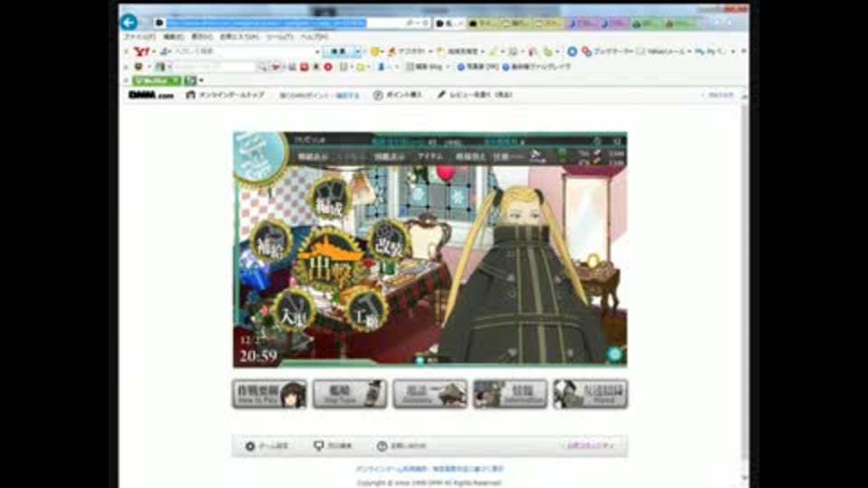Open the ツール (Tools) menu
Image resolution: width=868 pixels, height=488 pixels.
tap(279, 36)
